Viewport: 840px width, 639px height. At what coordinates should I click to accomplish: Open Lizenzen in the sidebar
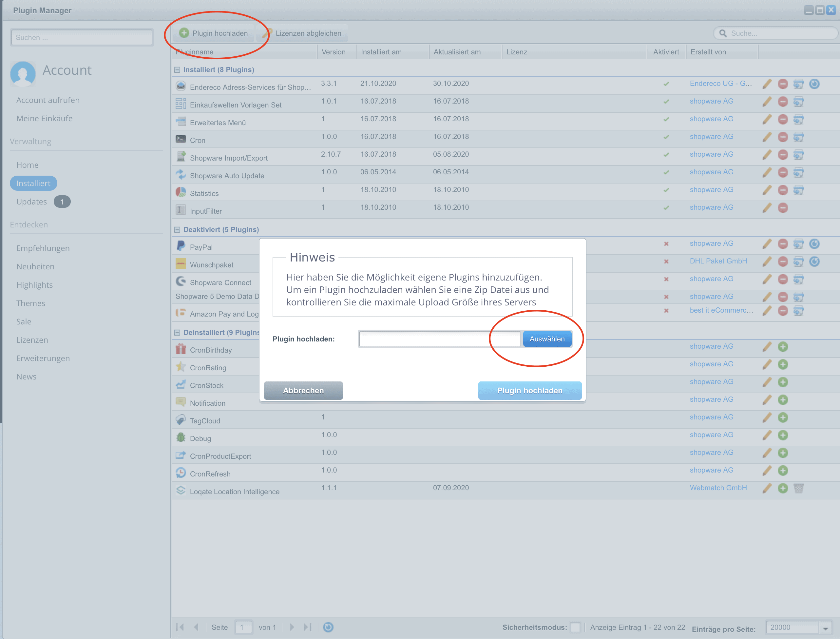click(x=32, y=340)
